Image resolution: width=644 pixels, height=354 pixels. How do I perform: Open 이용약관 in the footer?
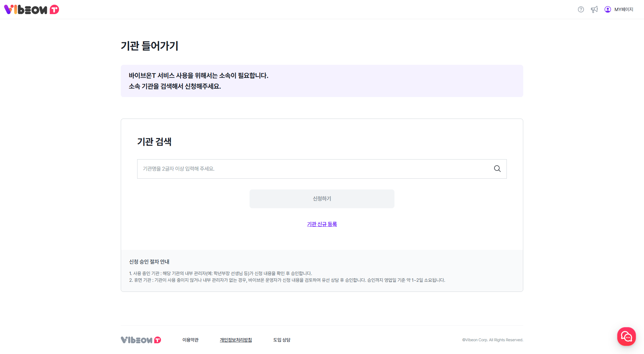click(x=191, y=340)
